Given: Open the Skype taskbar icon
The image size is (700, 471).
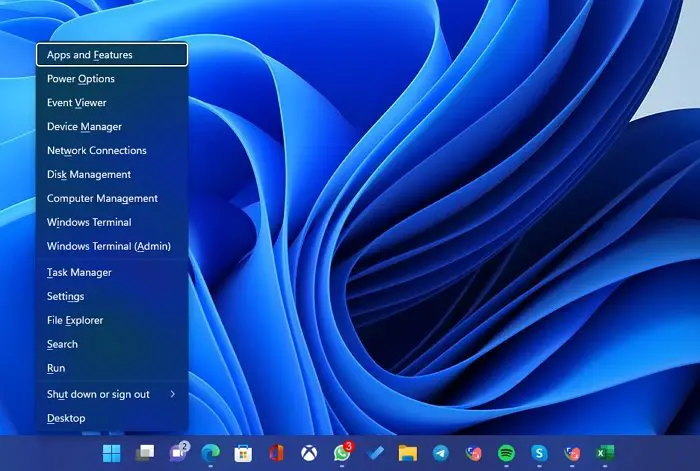Looking at the screenshot, I should 539,453.
